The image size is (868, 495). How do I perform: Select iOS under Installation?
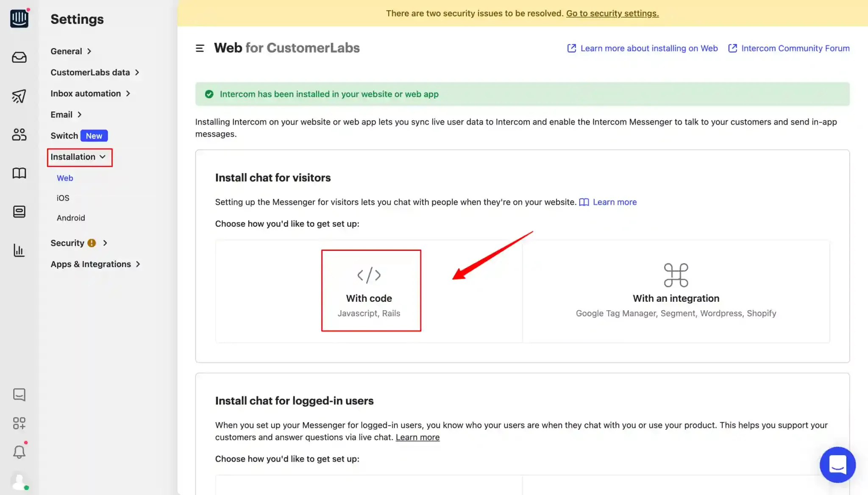(63, 198)
